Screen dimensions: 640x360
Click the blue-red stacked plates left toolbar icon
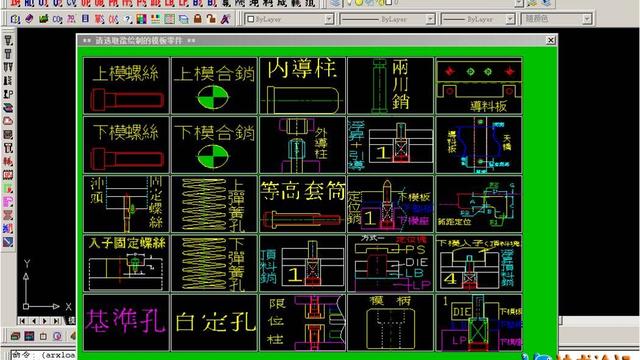8,108
